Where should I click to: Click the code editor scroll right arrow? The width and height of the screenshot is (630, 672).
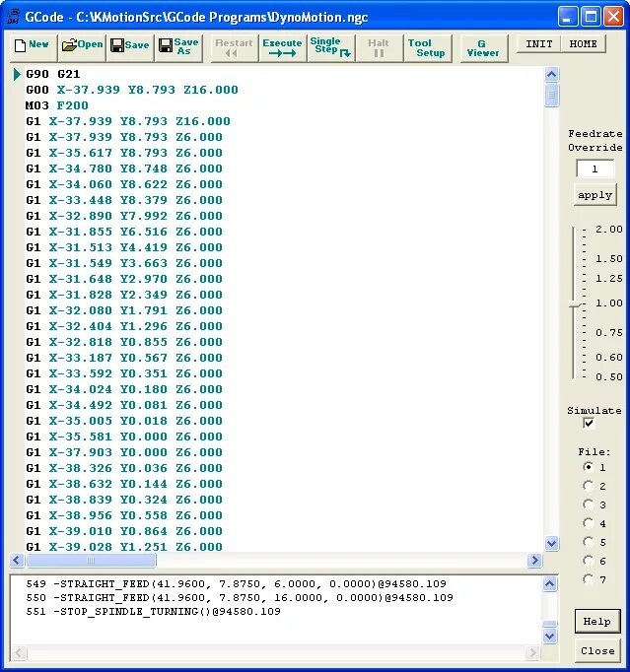[x=534, y=560]
